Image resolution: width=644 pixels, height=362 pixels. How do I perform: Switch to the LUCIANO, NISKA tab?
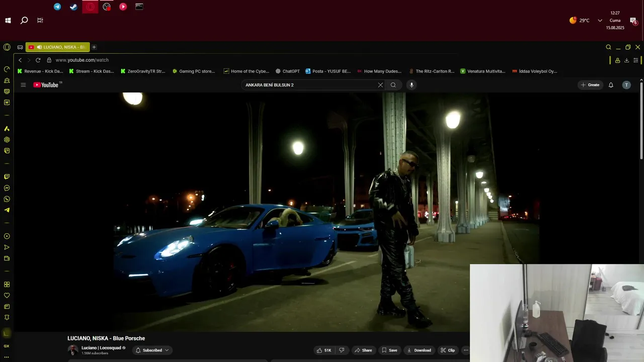point(58,47)
